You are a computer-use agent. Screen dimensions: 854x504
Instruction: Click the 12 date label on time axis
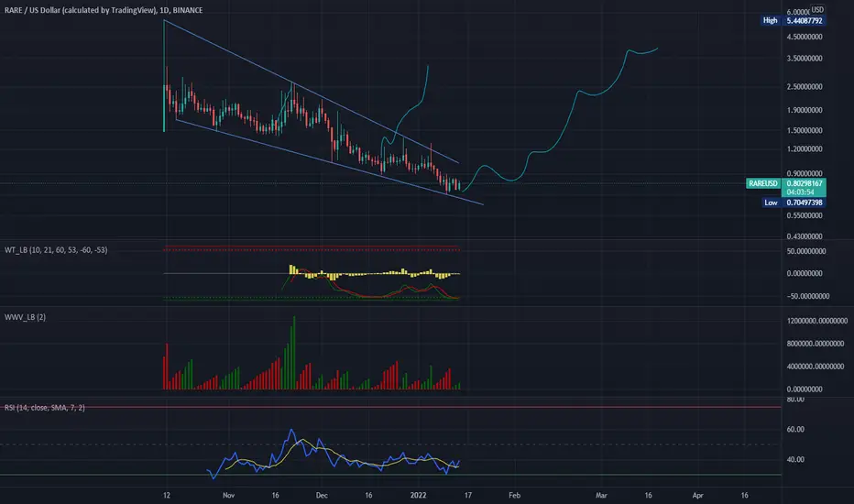click(x=167, y=495)
